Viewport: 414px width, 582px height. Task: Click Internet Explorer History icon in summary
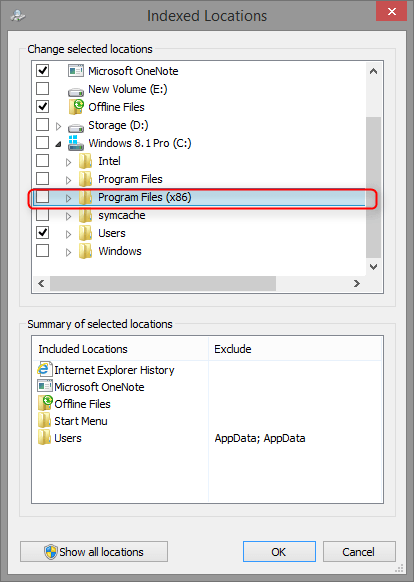(45, 369)
